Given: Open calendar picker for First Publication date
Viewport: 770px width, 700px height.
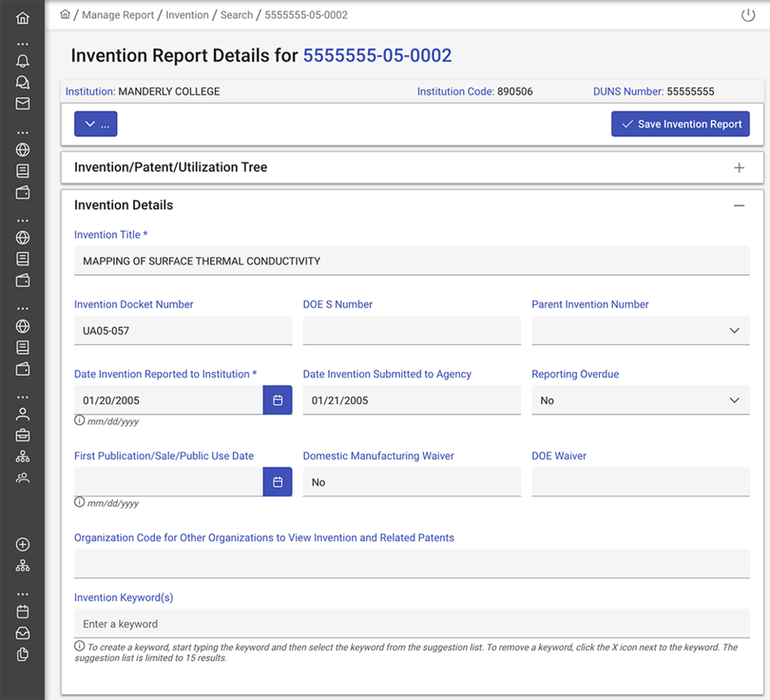Looking at the screenshot, I should tap(278, 482).
